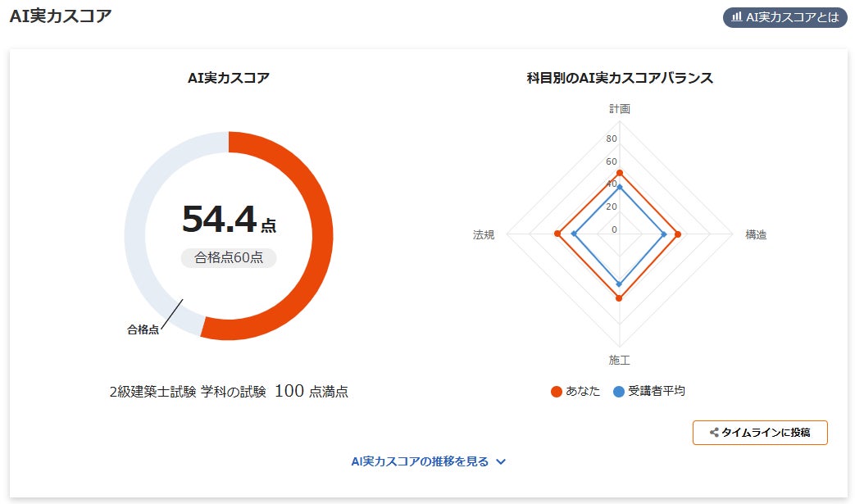855x504 pixels.
Task: Select the blue average point on the 施工 axis
Action: click(x=619, y=284)
